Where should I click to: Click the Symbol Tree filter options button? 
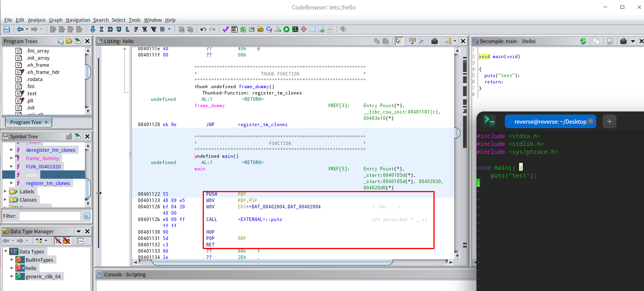click(x=87, y=216)
